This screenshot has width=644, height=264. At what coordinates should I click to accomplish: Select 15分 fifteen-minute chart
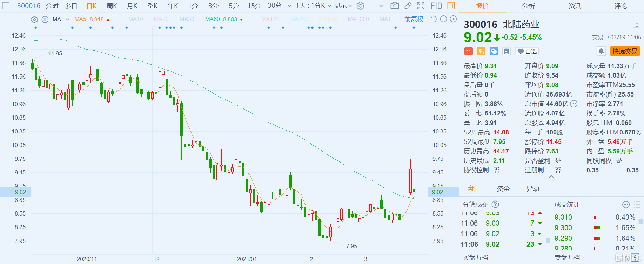[254, 6]
